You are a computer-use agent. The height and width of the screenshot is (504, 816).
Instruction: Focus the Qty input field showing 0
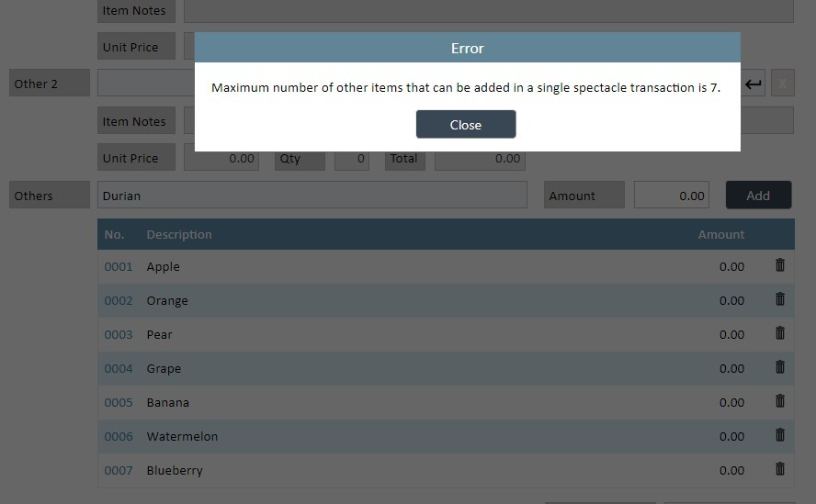pos(352,159)
